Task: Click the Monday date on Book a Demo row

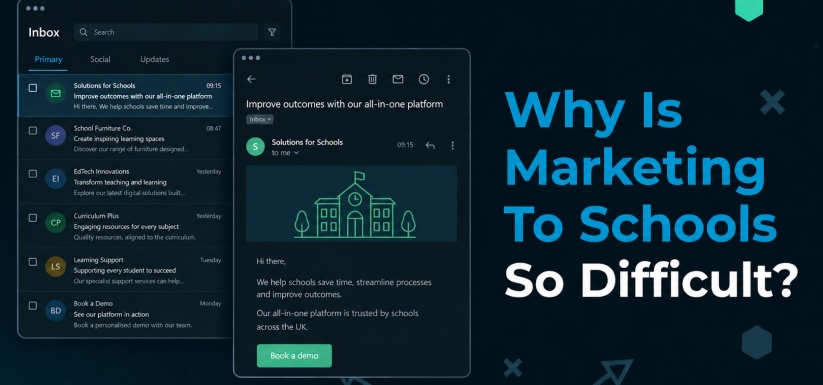Action: [x=210, y=304]
